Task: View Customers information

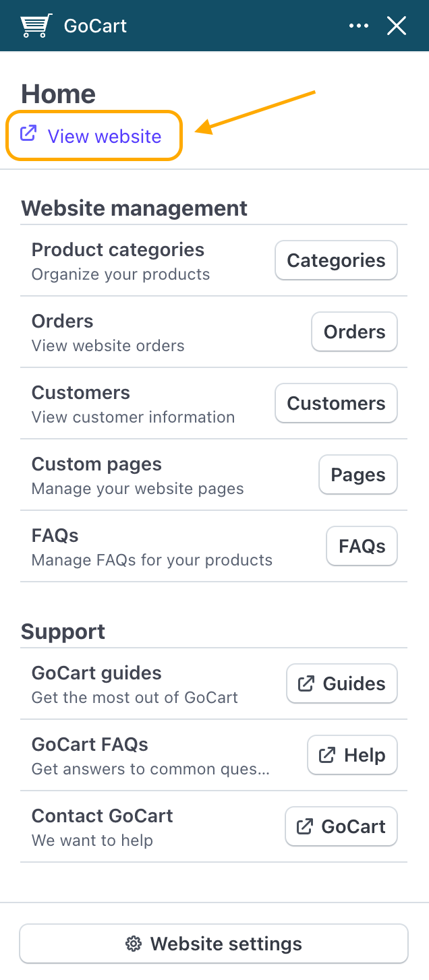Action: tap(335, 403)
